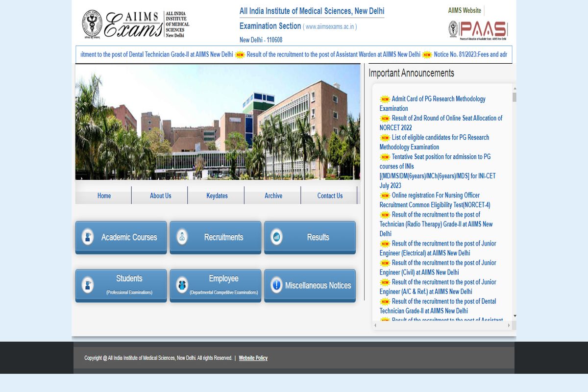Click the PAAS portal logo
The height and width of the screenshot is (392, 588).
pyautogui.click(x=478, y=30)
